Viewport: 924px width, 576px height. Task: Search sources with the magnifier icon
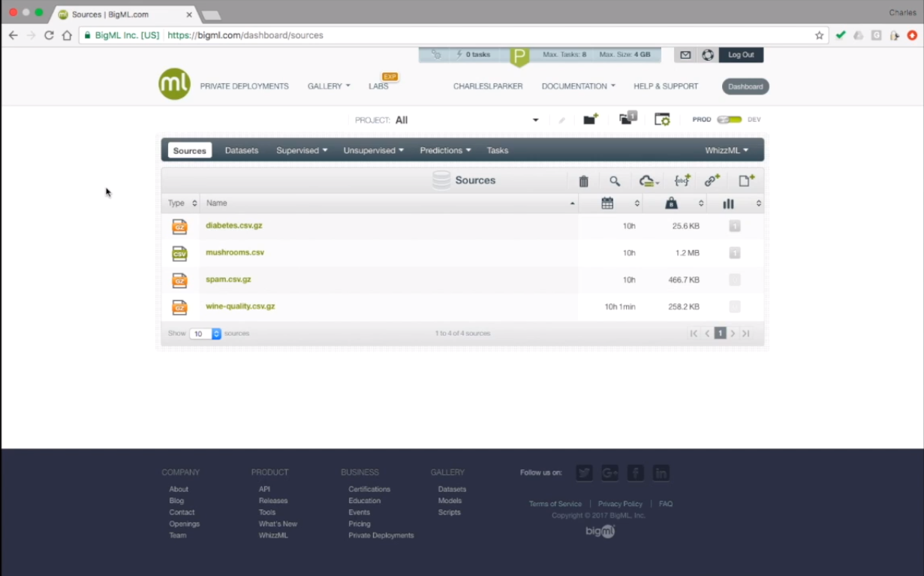pos(615,181)
